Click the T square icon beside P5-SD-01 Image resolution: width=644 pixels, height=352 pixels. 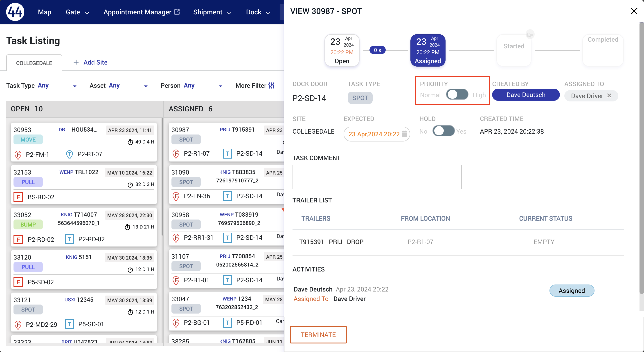tap(69, 324)
